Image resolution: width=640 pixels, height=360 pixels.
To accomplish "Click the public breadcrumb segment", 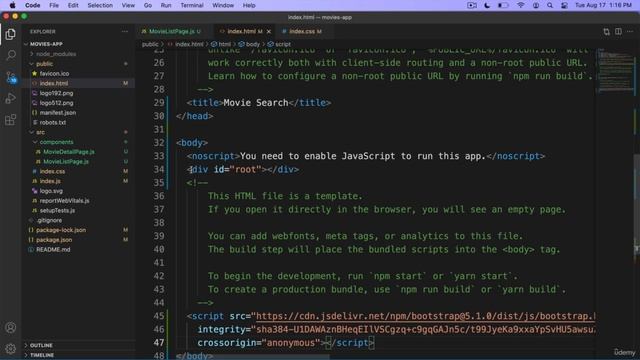I will (150, 44).
